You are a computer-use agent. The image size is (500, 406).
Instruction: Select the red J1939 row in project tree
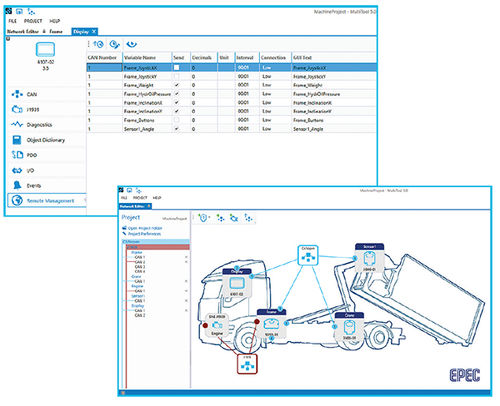coord(158,247)
